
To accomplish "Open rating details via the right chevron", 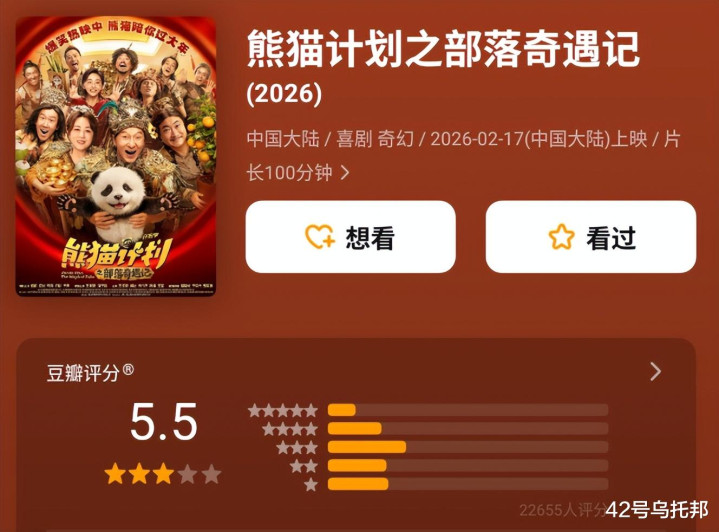I will tap(656, 371).
